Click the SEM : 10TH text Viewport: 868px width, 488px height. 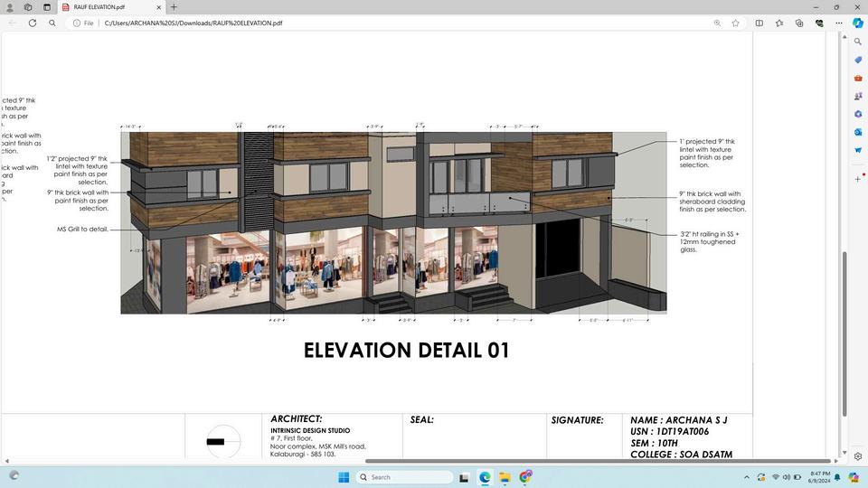click(x=654, y=443)
